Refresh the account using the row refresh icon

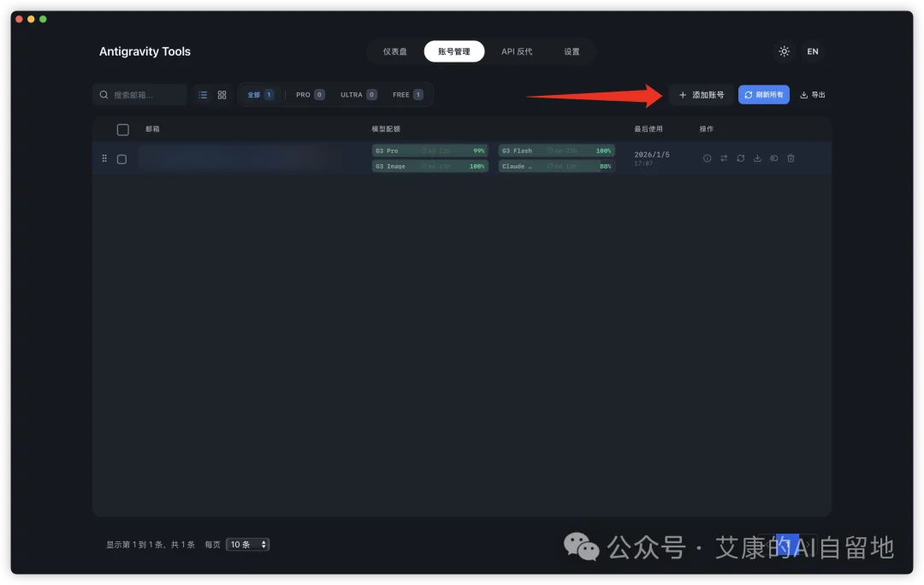pos(741,158)
